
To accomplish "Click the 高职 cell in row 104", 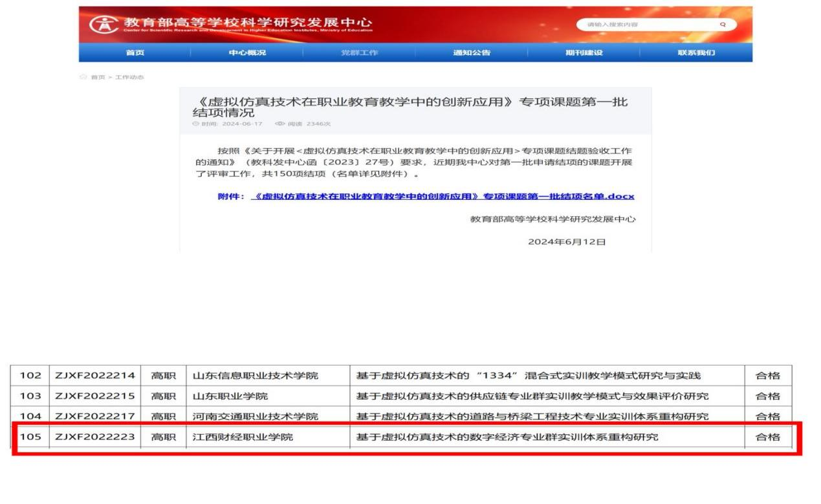I will pos(164,416).
